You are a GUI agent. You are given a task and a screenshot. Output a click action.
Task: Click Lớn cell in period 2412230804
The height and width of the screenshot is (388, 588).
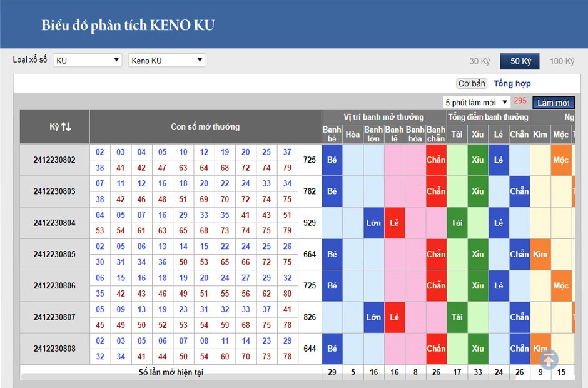tap(373, 223)
